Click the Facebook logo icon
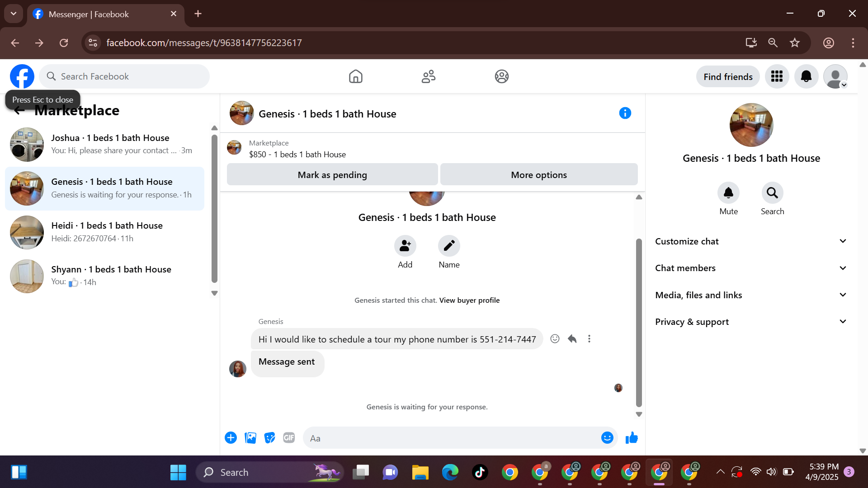 [x=22, y=76]
